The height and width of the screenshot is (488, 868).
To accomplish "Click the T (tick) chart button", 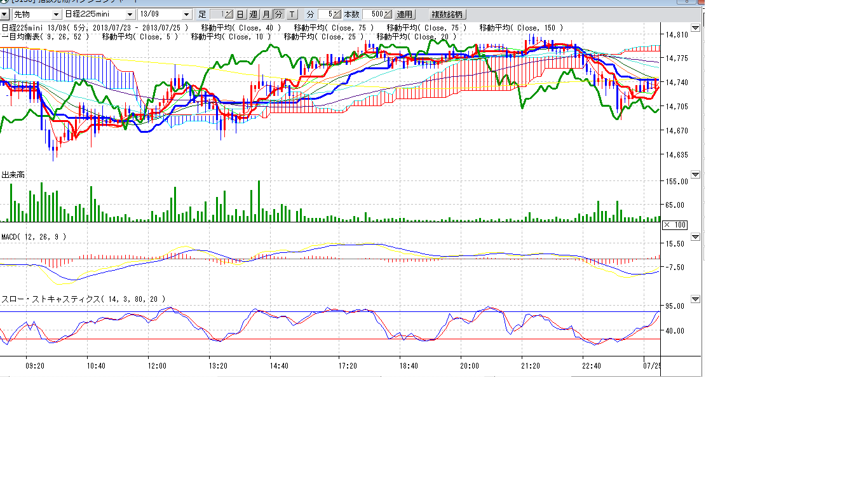I will [x=292, y=14].
